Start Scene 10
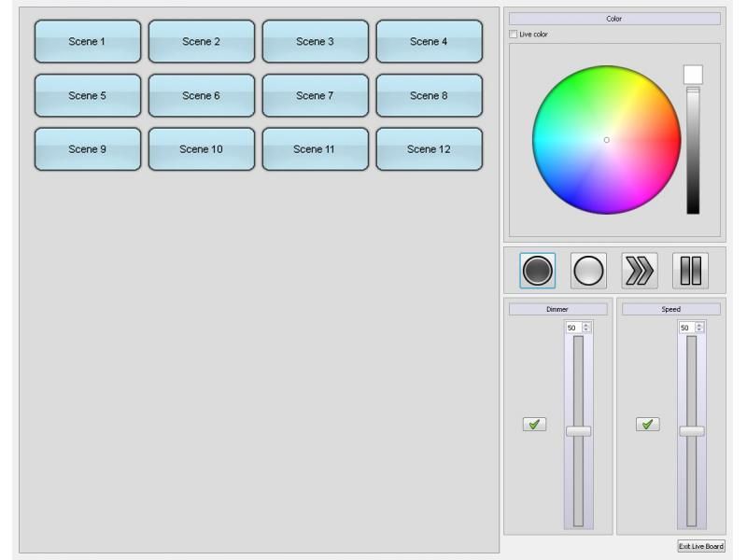The image size is (747, 560). pos(202,149)
